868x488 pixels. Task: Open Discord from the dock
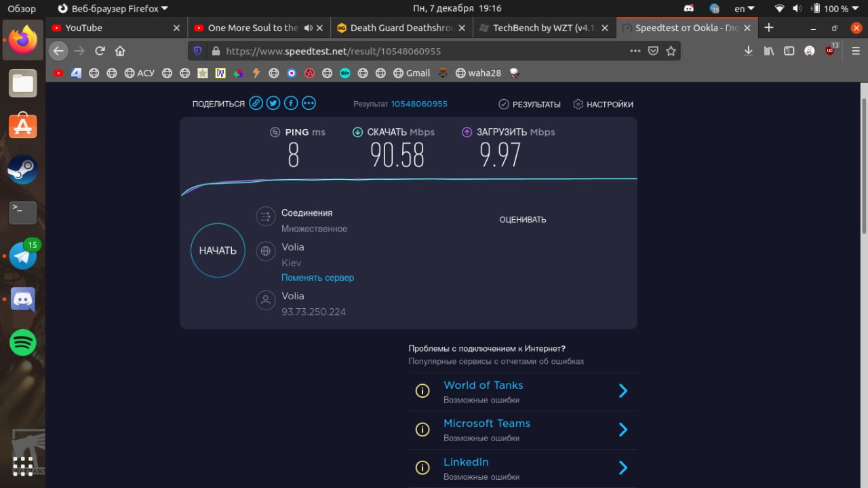(23, 299)
